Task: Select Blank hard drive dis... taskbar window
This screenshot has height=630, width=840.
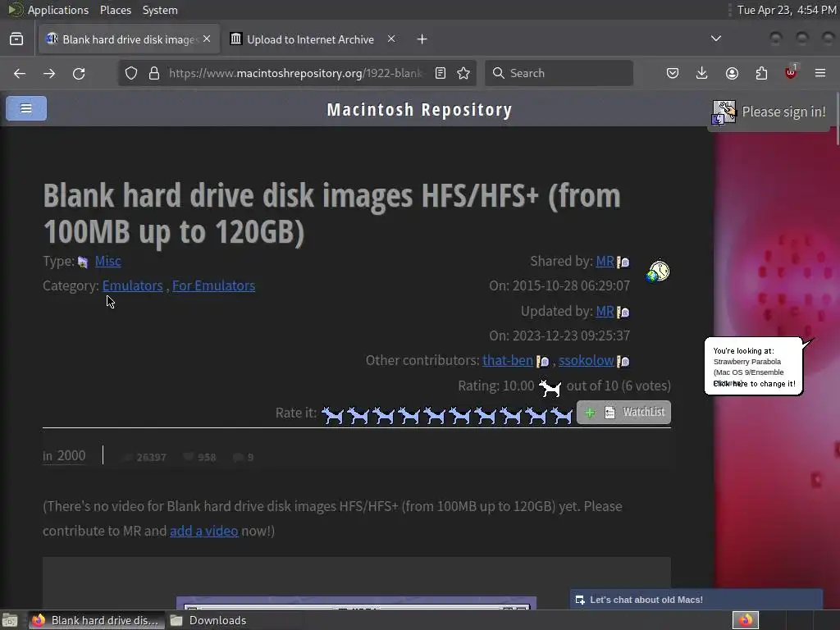Action: pos(97,620)
